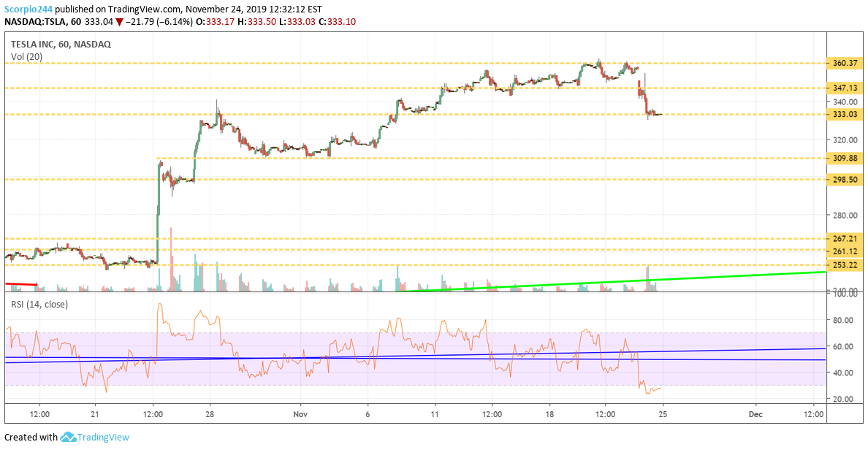This screenshot has height=450, width=868.
Task: Click the close value C:333.10
Action: pyautogui.click(x=338, y=22)
